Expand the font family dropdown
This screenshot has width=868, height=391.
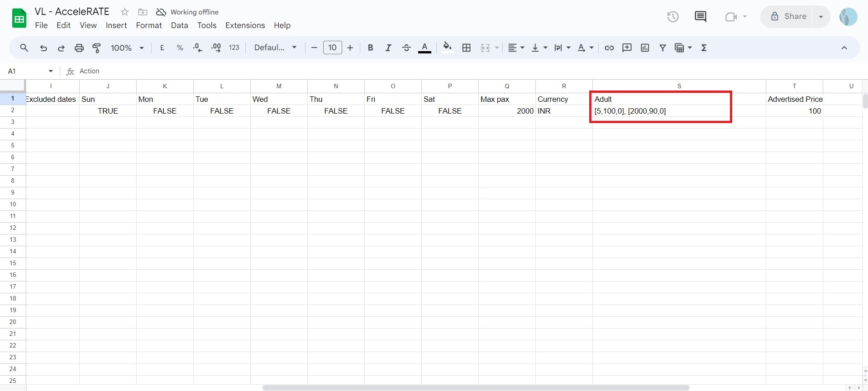click(275, 48)
